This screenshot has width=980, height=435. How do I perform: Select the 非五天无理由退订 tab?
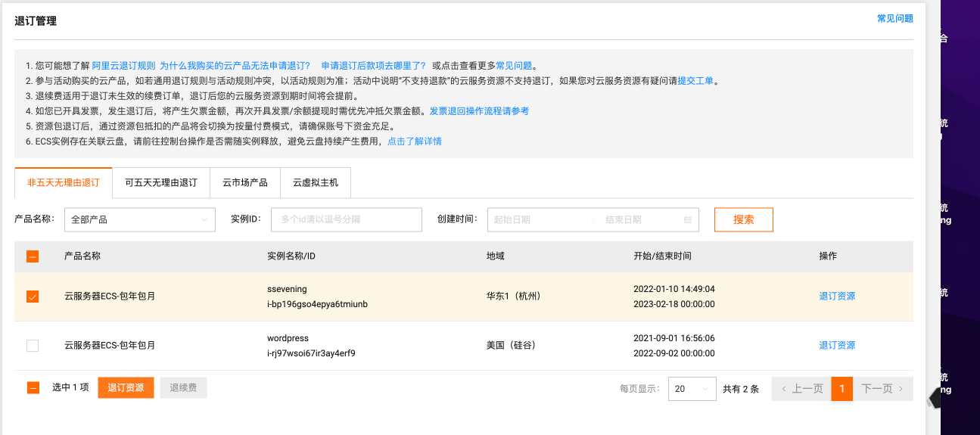(x=64, y=183)
